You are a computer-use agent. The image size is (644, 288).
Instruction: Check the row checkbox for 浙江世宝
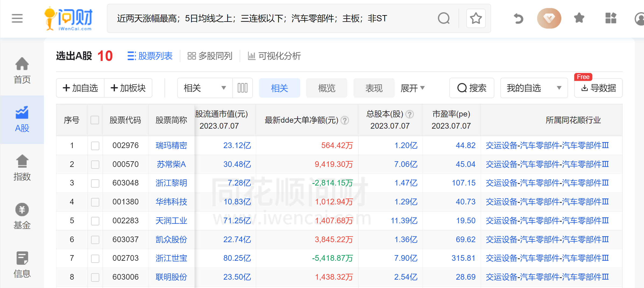point(95,258)
